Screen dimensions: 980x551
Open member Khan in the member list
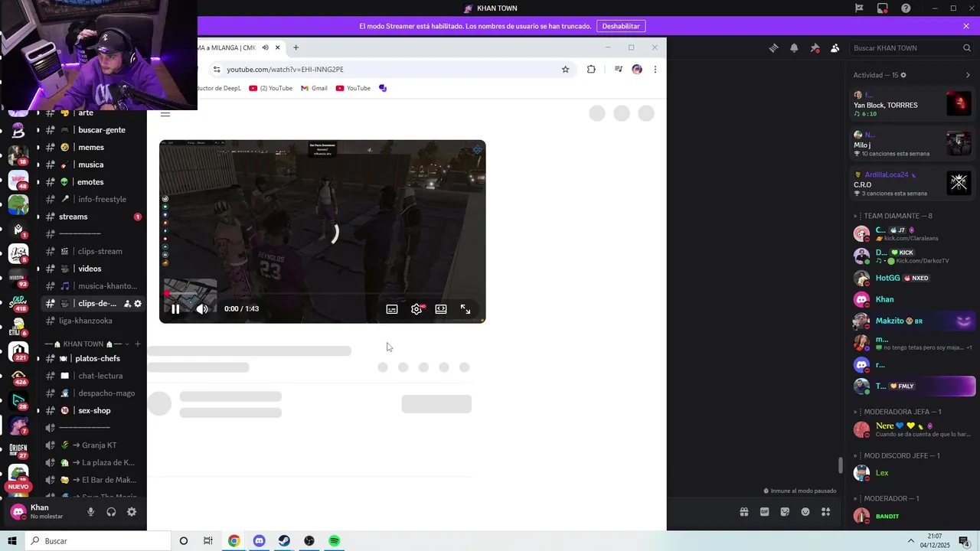(x=911, y=299)
